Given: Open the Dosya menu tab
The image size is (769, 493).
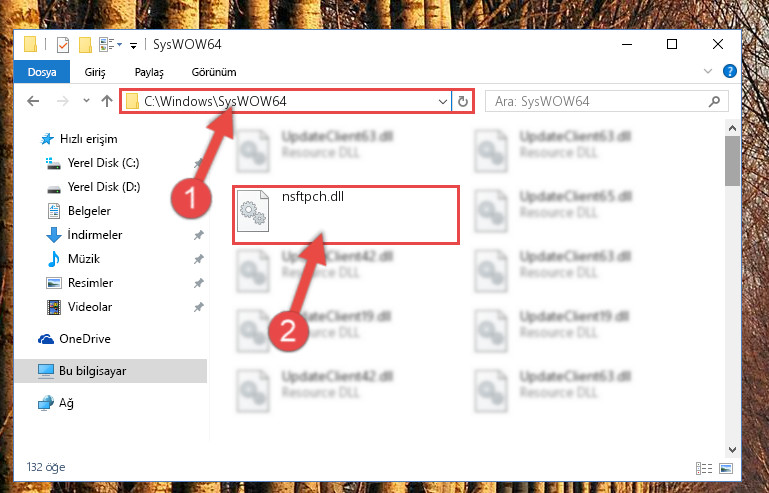Looking at the screenshot, I should click(42, 72).
